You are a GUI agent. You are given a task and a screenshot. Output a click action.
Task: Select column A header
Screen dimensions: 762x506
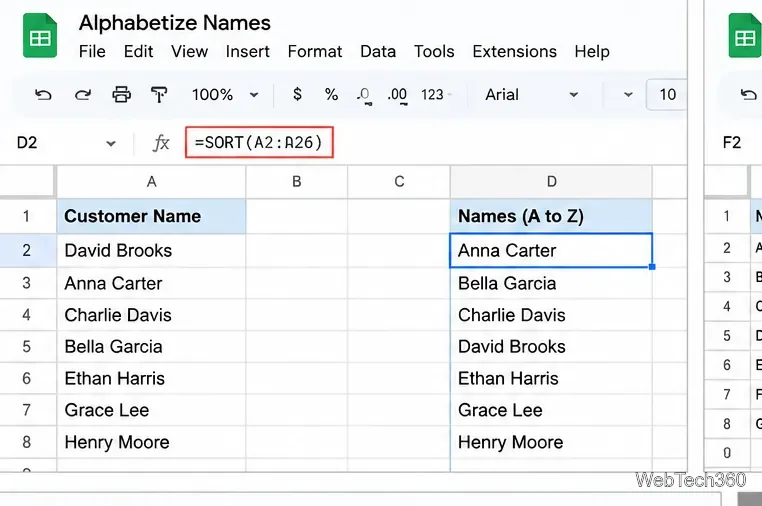pyautogui.click(x=151, y=182)
